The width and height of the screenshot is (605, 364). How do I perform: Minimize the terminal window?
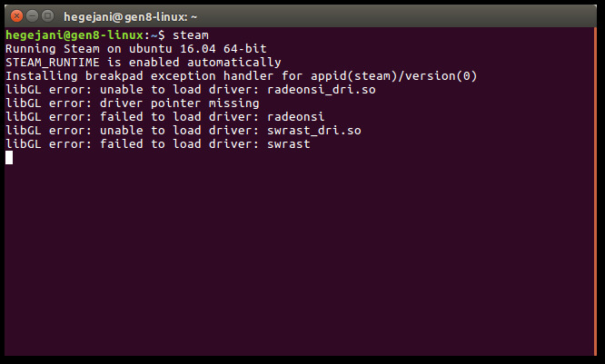click(x=32, y=16)
